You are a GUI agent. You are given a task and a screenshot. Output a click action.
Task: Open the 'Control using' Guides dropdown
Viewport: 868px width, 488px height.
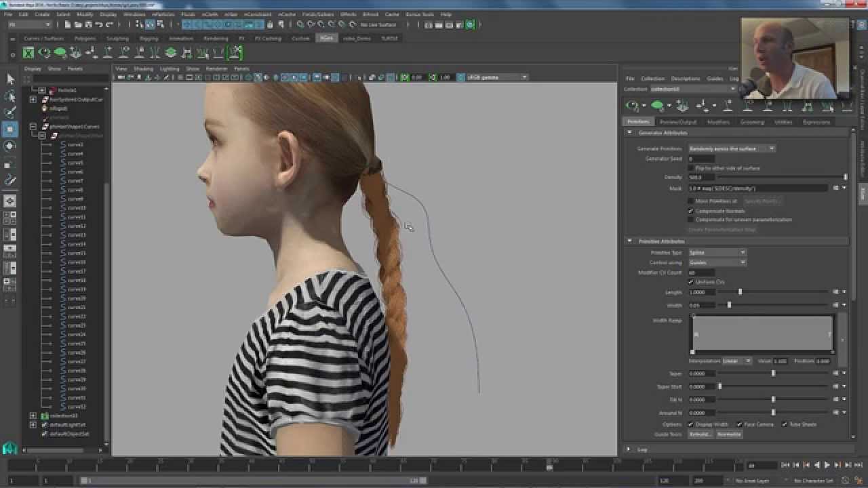(717, 262)
